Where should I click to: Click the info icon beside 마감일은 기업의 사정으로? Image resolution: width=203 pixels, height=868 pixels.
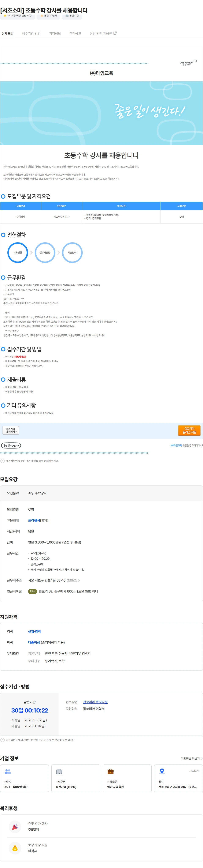point(3,740)
